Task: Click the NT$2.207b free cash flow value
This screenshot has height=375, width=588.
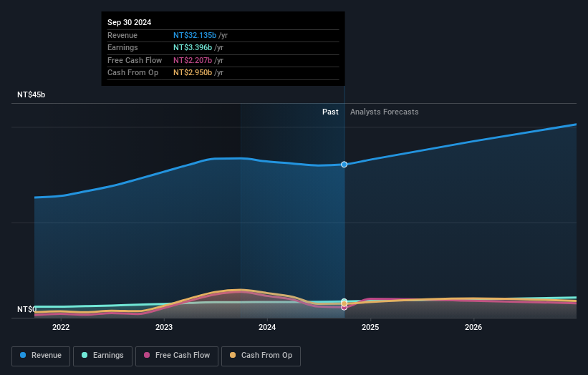Action: coord(193,60)
